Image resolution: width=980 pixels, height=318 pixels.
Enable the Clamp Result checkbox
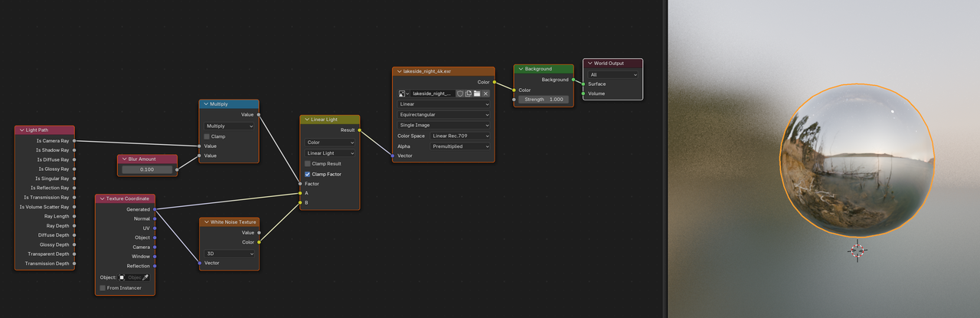tap(308, 164)
